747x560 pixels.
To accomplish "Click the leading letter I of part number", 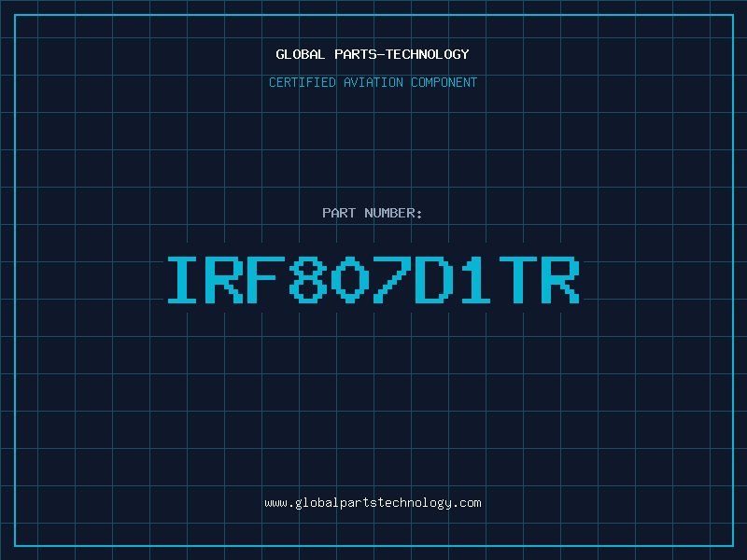I will click(181, 280).
